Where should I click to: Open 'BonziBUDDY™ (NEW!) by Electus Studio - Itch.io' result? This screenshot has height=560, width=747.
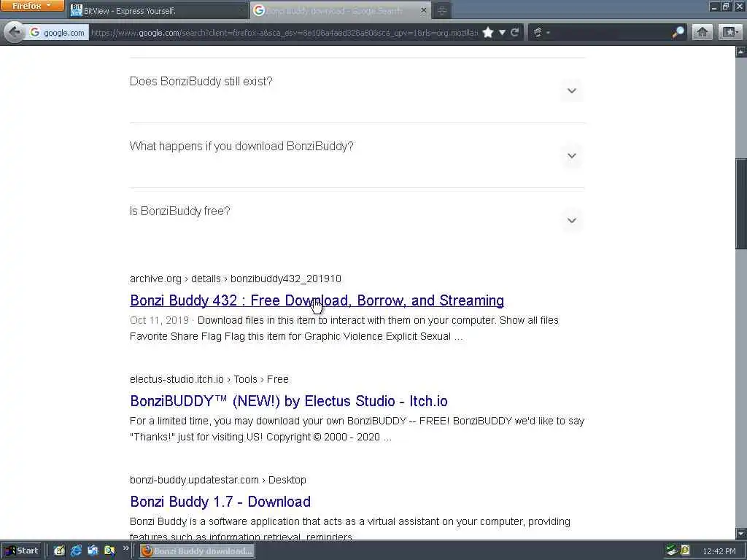coord(289,401)
